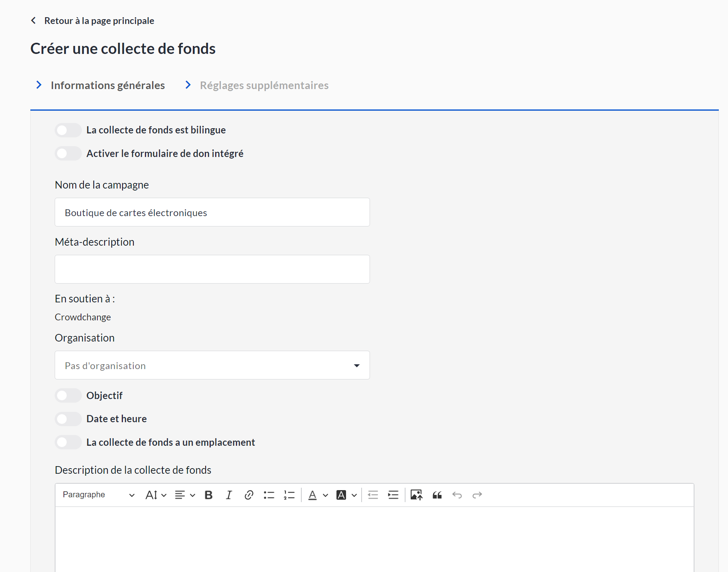Screen dimensions: 728x572
Task: Open the Paragraphe style dropdown
Action: [99, 495]
